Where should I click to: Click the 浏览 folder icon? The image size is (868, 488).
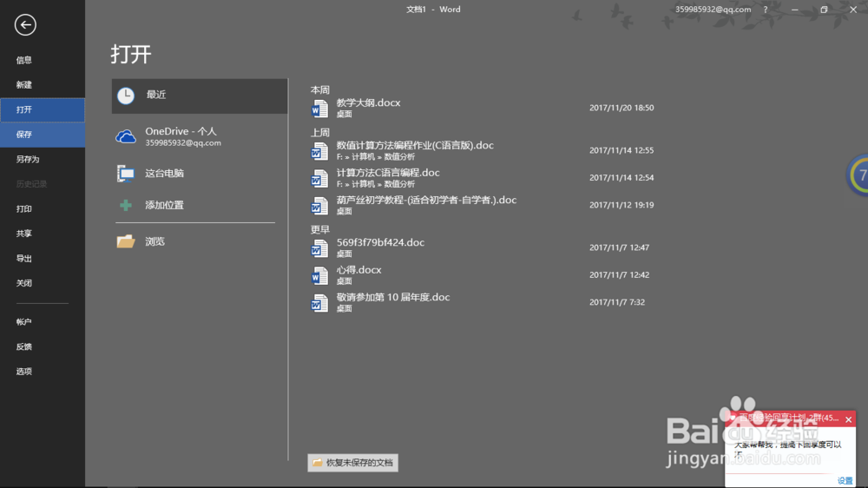click(x=126, y=241)
